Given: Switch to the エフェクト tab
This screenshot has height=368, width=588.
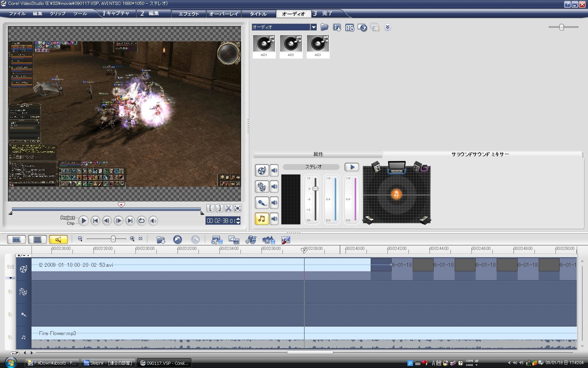Looking at the screenshot, I should coord(189,14).
